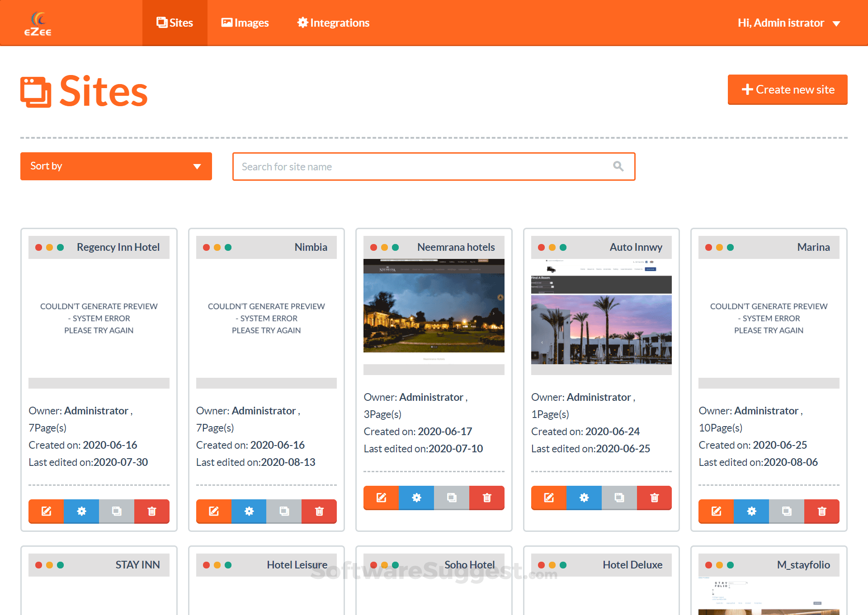868x615 pixels.
Task: Delete the Auto Innwy site
Action: point(654,498)
